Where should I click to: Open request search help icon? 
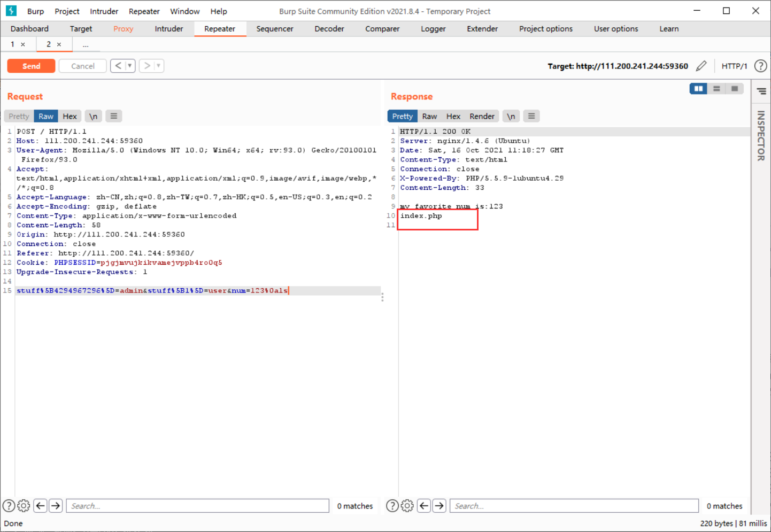pos(9,506)
